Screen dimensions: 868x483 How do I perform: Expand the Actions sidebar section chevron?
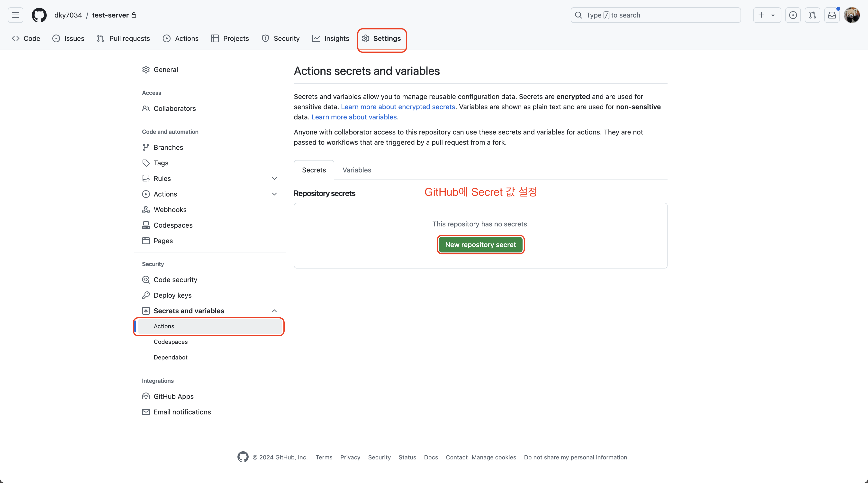tap(274, 194)
